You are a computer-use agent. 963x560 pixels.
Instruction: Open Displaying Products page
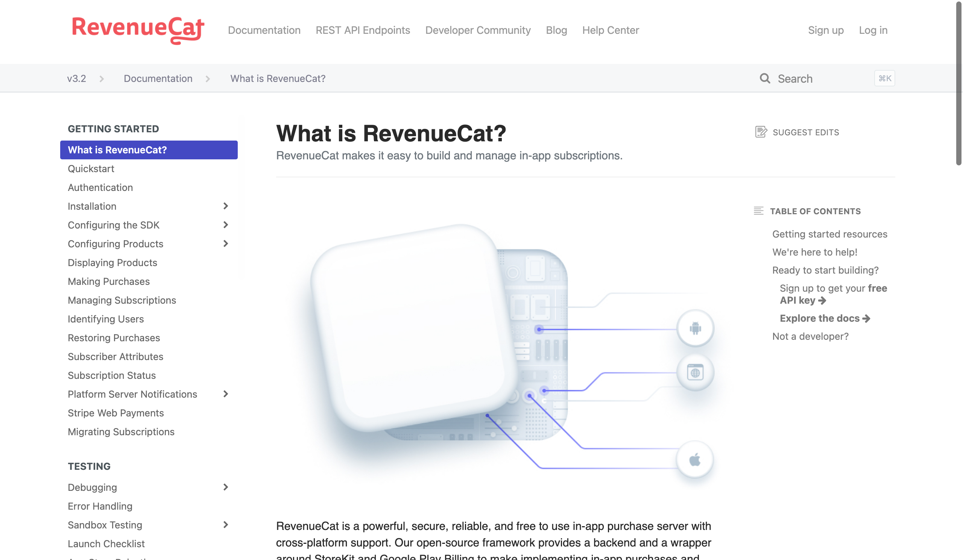tap(112, 263)
